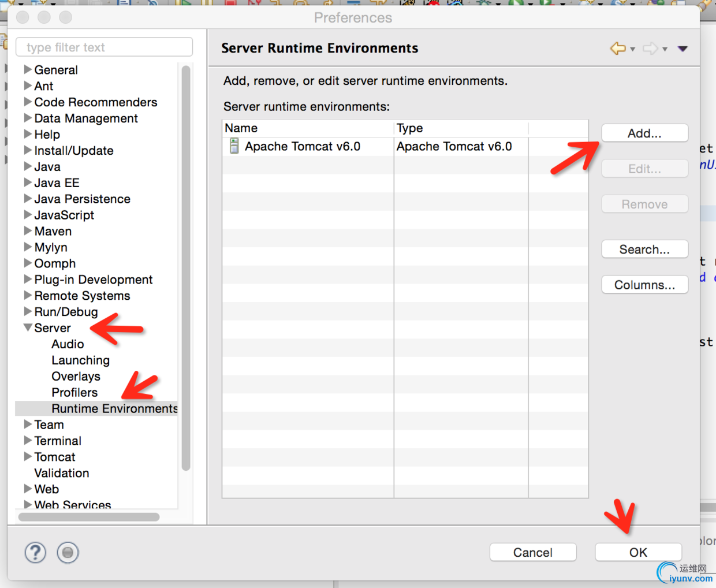Click the Cancel button
The width and height of the screenshot is (716, 588).
(533, 552)
